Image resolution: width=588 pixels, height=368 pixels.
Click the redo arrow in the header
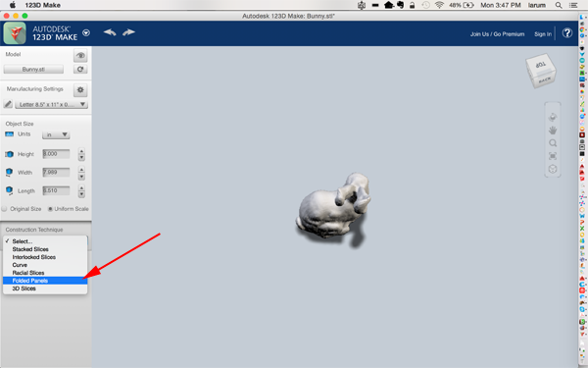coord(128,32)
